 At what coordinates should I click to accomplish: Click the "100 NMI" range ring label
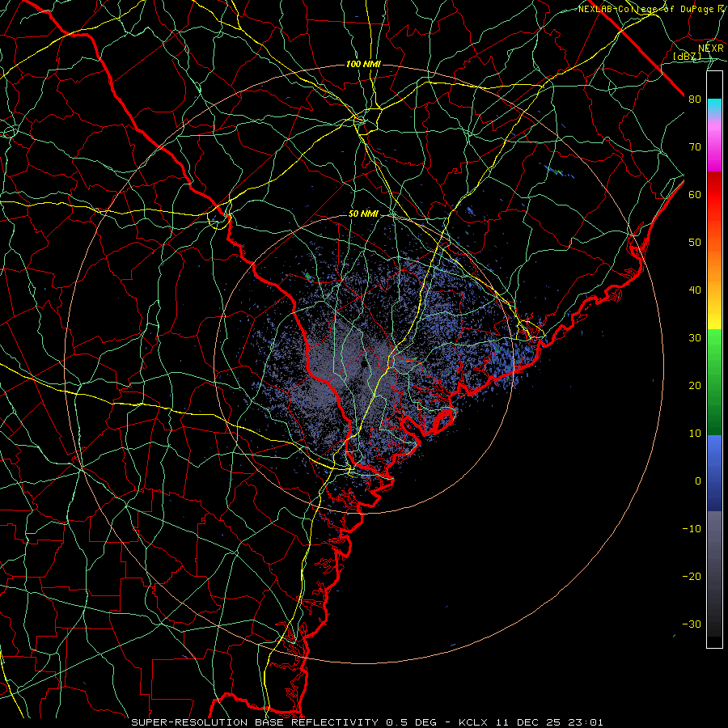coord(363,64)
